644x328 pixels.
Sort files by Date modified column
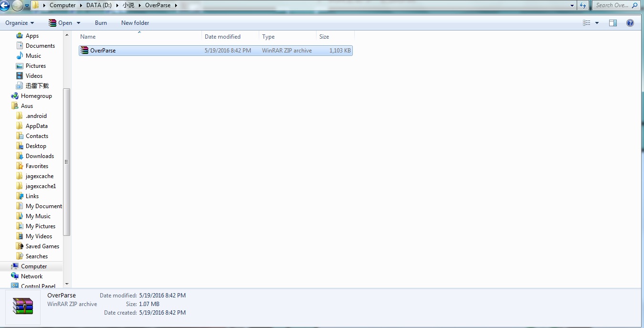point(222,37)
